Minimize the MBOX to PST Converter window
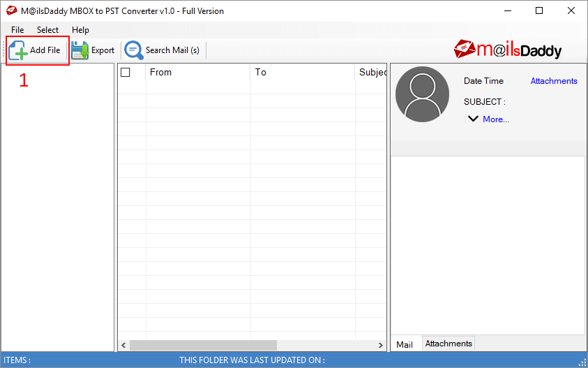The height and width of the screenshot is (368, 588). point(506,11)
